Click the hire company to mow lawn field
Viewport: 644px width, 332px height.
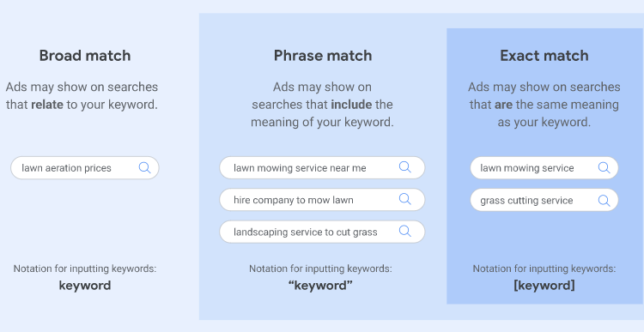322,200
